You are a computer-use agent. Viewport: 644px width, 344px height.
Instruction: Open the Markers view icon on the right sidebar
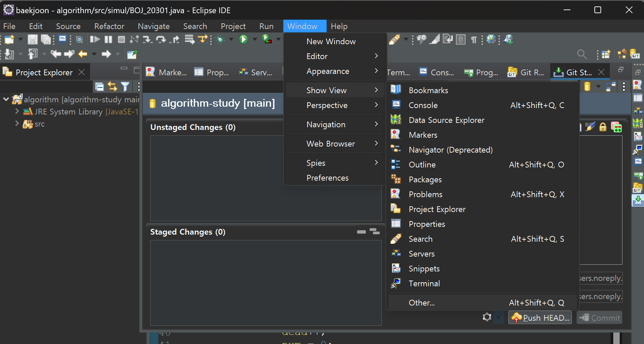(x=637, y=85)
